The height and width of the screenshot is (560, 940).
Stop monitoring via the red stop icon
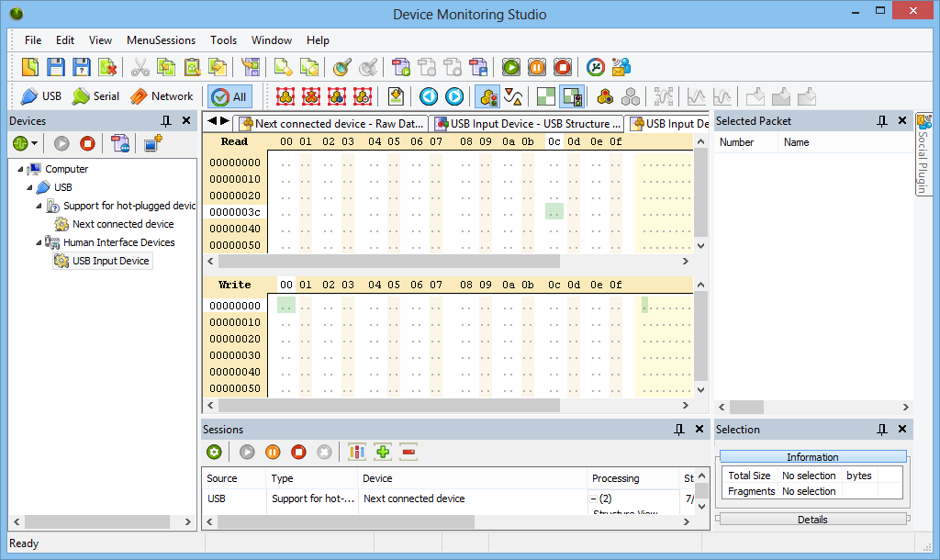tap(562, 66)
